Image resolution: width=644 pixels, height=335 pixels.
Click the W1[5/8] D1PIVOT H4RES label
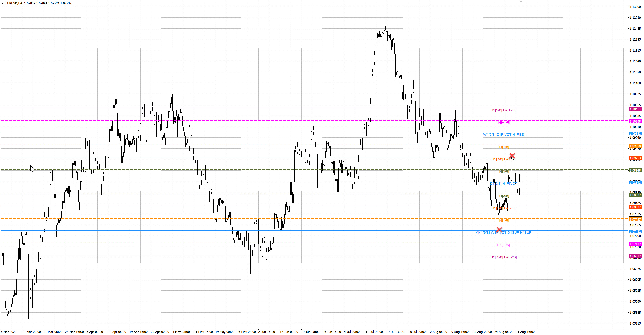coord(503,135)
